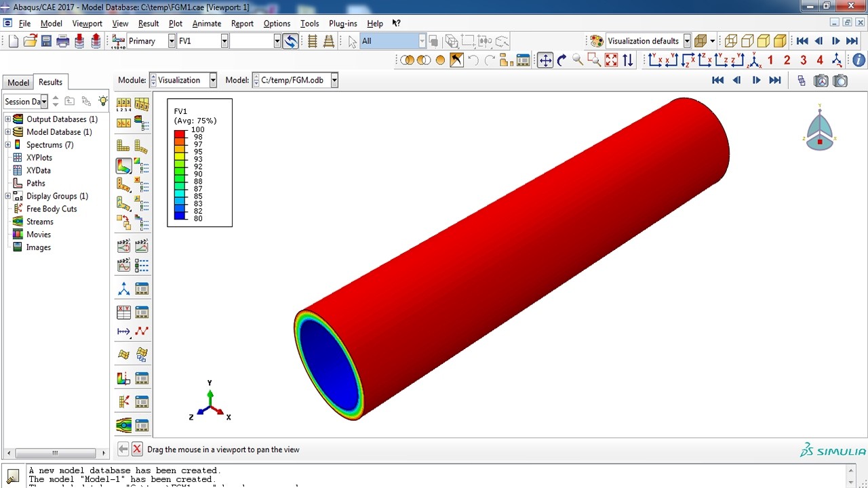Click the red X cancel procedure button
The image size is (868, 488).
[137, 449]
